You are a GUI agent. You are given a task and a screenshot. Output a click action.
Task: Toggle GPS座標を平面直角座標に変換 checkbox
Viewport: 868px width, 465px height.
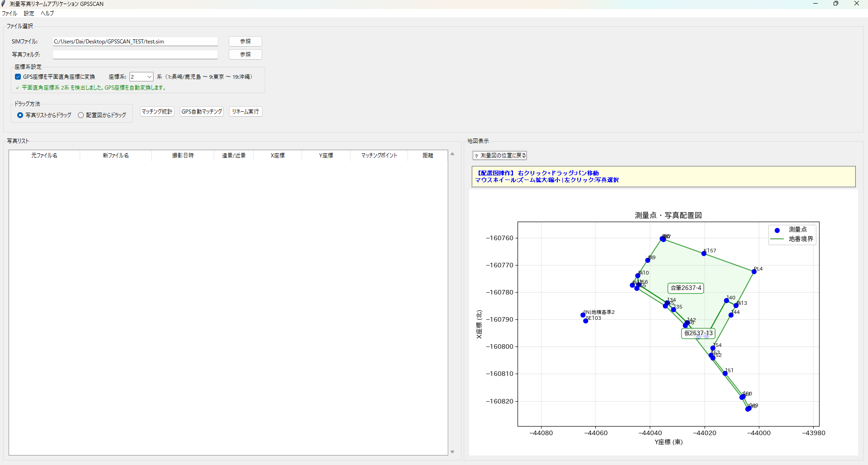[18, 77]
